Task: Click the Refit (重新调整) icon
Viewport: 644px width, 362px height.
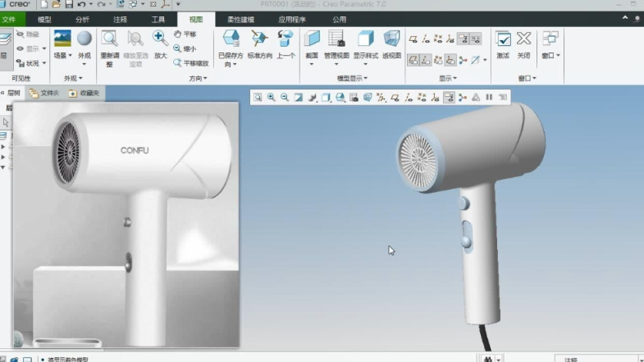Action: point(109,39)
